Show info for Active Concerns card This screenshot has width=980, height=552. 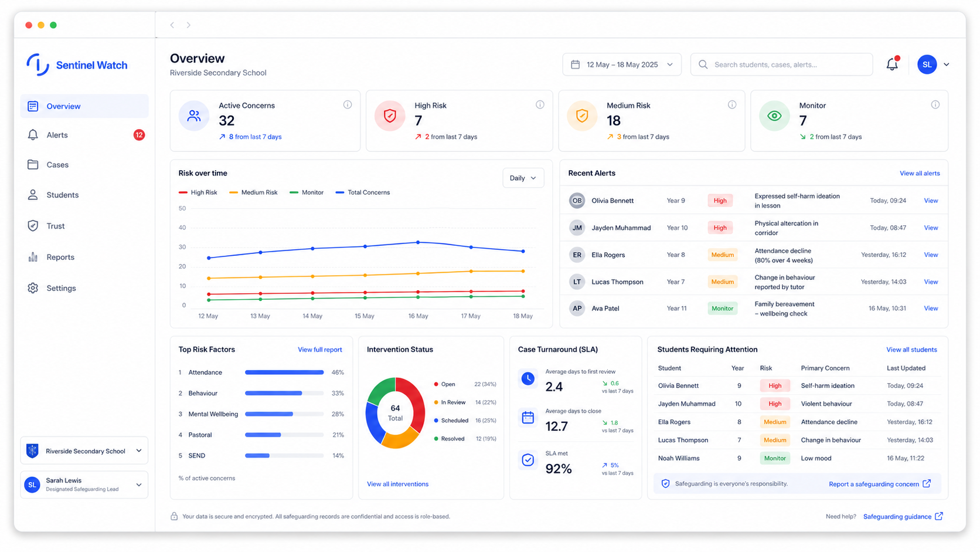click(x=348, y=105)
